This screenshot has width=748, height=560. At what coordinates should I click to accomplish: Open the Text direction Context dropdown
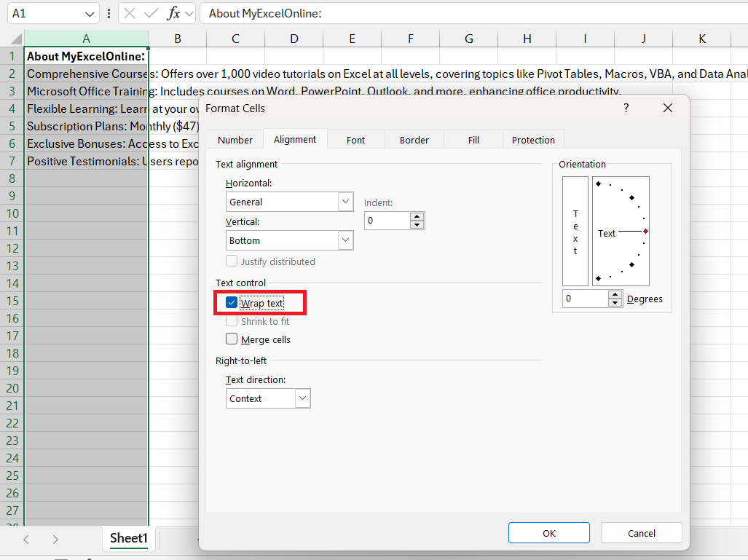click(x=302, y=398)
